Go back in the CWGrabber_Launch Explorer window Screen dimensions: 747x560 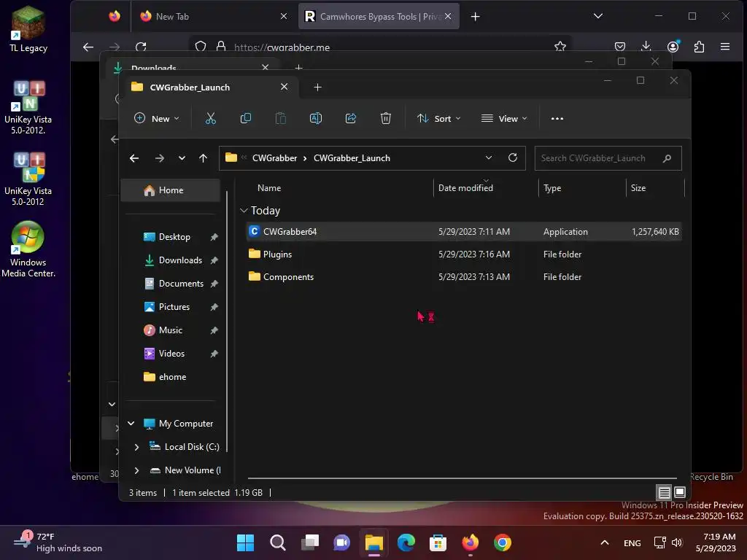[134, 158]
